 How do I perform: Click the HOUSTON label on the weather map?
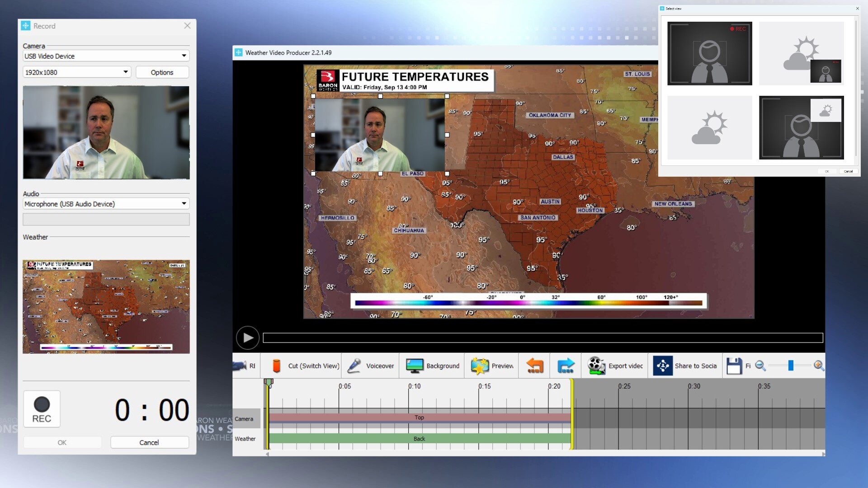point(590,210)
